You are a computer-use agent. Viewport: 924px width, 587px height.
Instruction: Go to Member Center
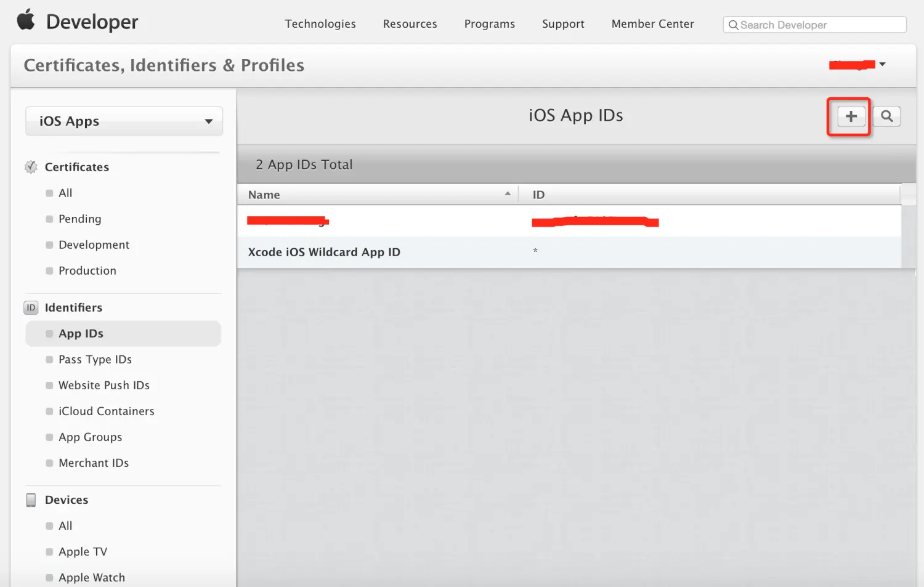(653, 24)
